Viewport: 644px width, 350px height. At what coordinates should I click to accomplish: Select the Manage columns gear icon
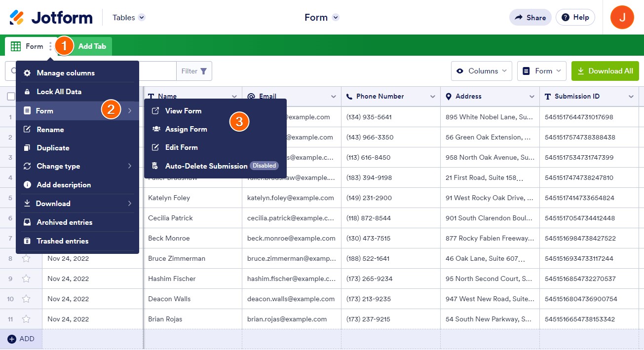coord(28,72)
